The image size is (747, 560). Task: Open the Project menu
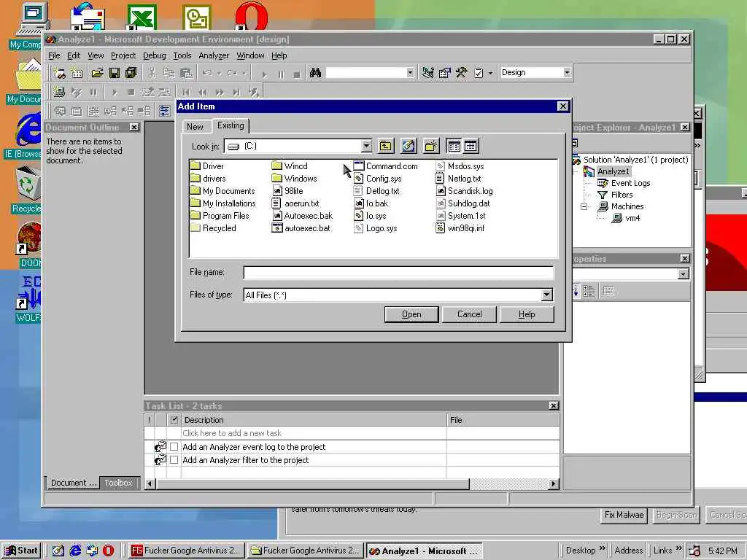(x=123, y=55)
